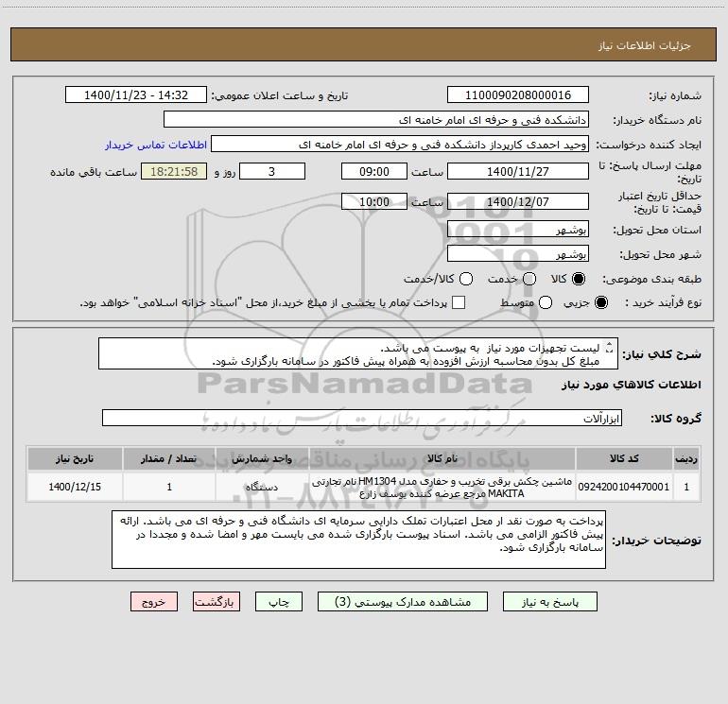Click the شماره نیاز number field

pyautogui.click(x=518, y=95)
